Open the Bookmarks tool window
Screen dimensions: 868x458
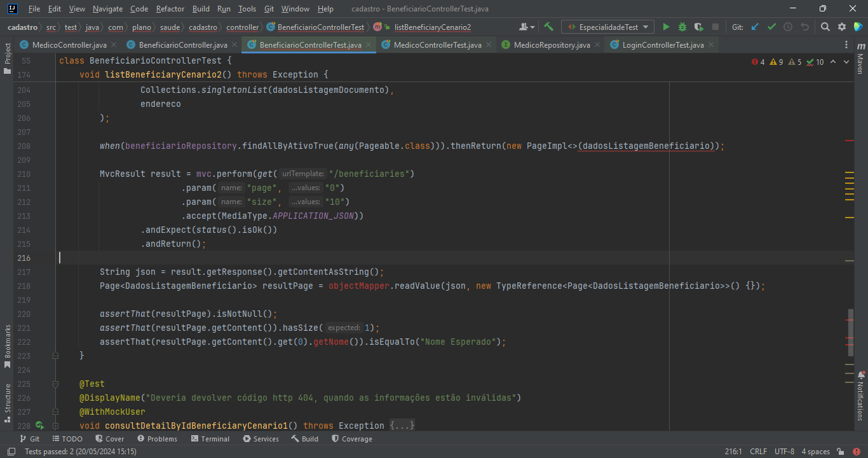(8, 347)
